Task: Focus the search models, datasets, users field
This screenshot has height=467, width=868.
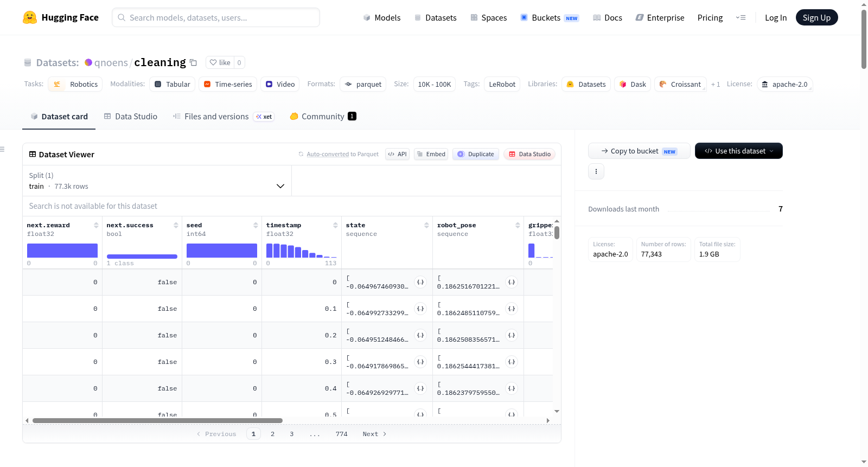Action: point(216,17)
